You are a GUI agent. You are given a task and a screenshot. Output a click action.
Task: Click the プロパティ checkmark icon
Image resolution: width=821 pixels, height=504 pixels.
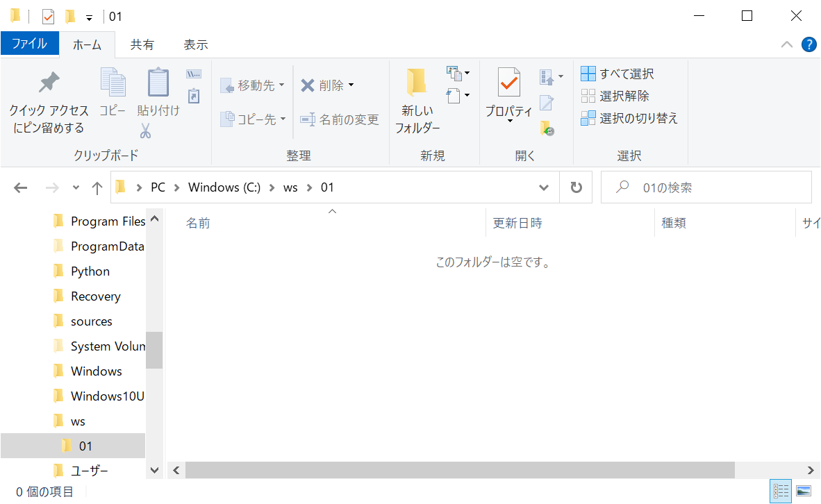[x=508, y=82]
